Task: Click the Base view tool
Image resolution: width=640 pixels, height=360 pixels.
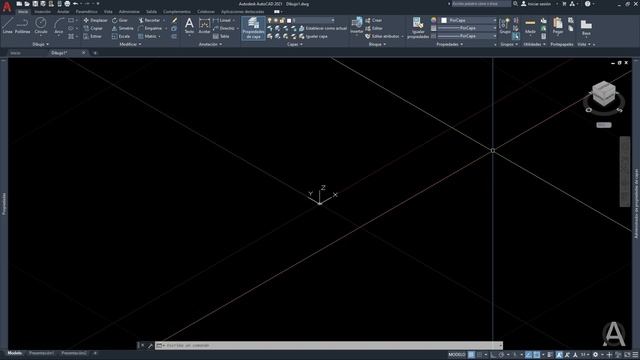Action: pyautogui.click(x=586, y=27)
